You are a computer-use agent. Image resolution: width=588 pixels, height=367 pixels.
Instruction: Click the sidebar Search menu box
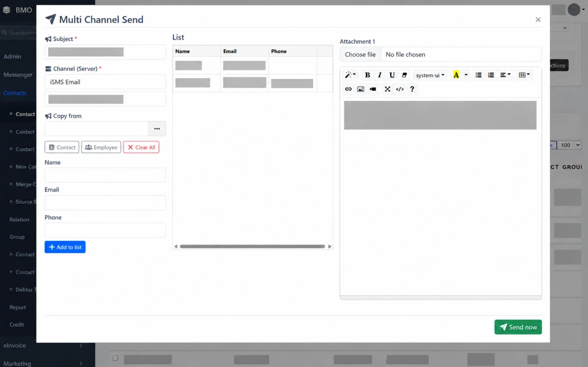[x=18, y=33]
